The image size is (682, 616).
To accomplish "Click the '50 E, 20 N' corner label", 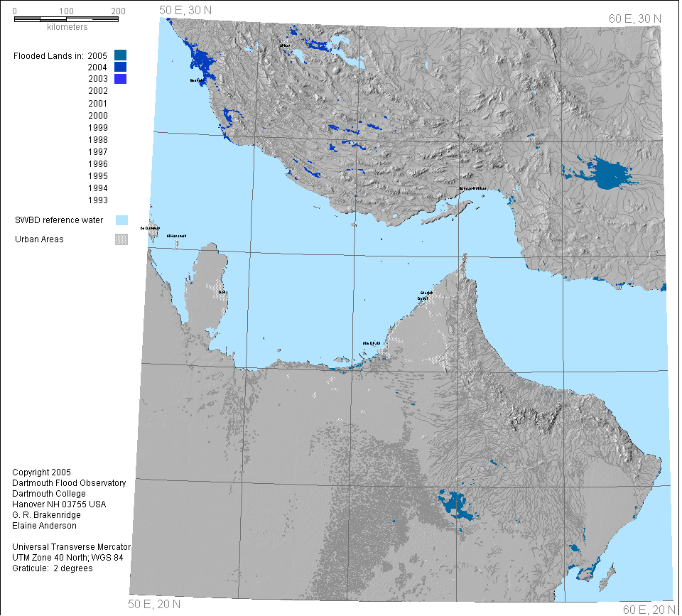I will [154, 605].
